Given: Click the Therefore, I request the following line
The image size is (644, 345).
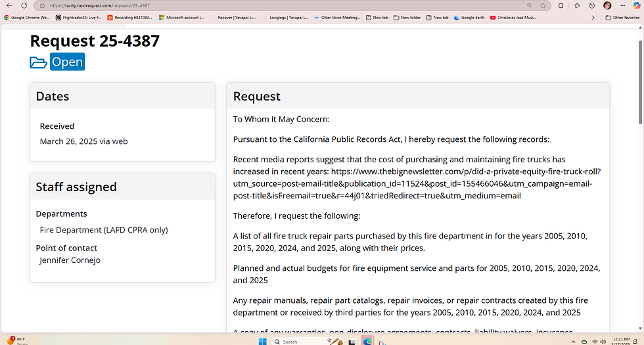Looking at the screenshot, I should pos(296,216).
